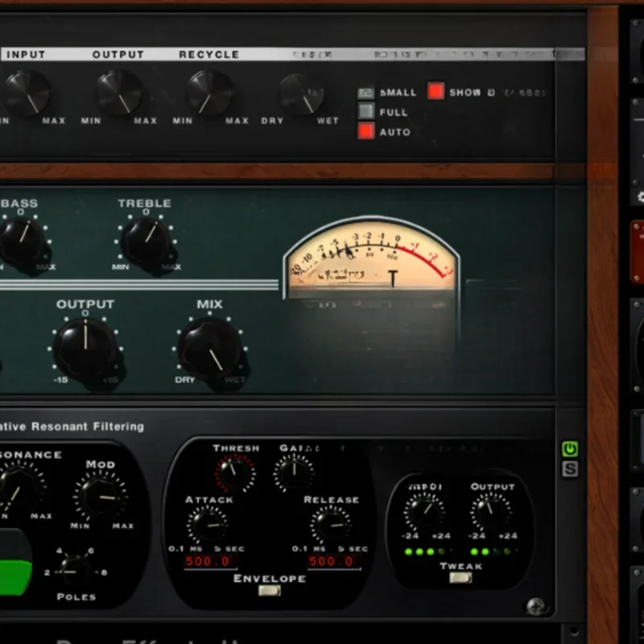644x644 pixels.
Task: Click the screw icon on filter unit
Action: pyautogui.click(x=535, y=606)
